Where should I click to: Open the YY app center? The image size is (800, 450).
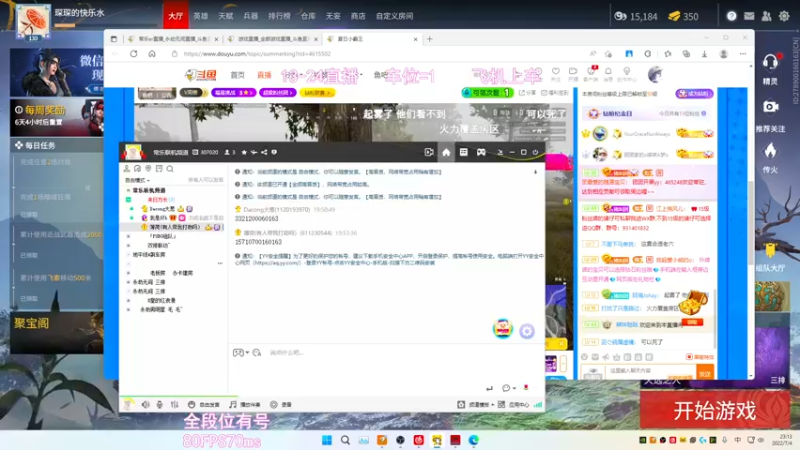coord(513,404)
